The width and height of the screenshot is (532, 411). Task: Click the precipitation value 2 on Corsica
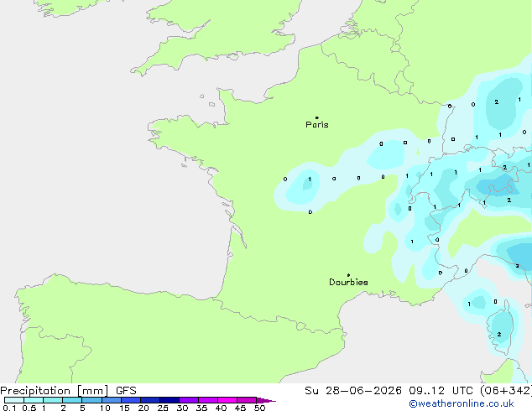point(499,335)
